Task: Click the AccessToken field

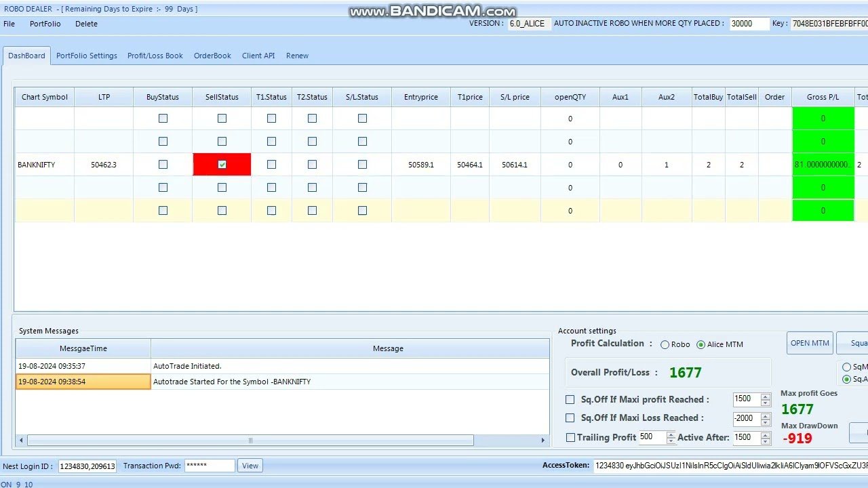Action: [731, 466]
